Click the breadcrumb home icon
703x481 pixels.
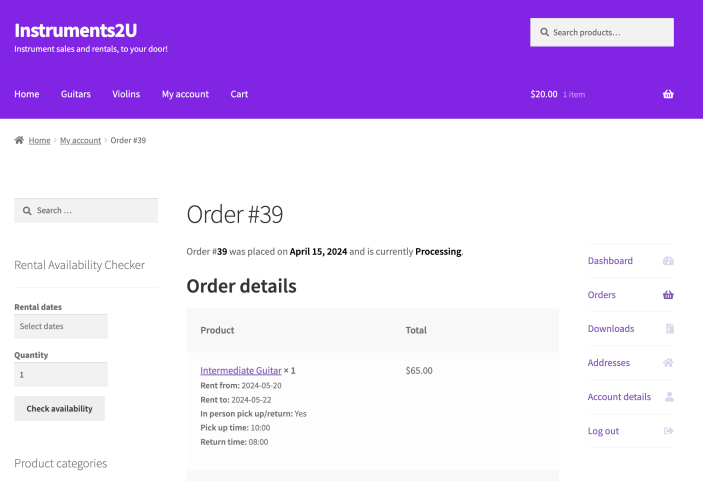[19, 140]
